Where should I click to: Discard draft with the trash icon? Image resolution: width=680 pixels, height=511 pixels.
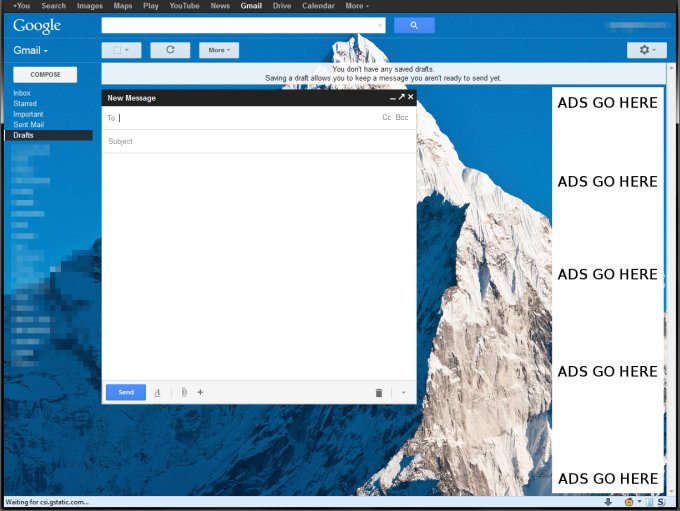[x=379, y=393]
